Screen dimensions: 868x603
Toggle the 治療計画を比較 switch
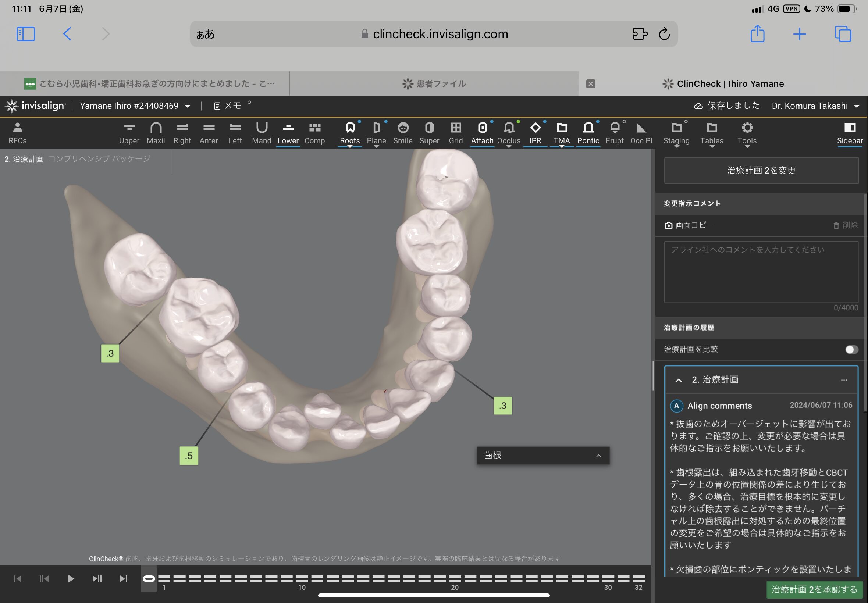[851, 350]
